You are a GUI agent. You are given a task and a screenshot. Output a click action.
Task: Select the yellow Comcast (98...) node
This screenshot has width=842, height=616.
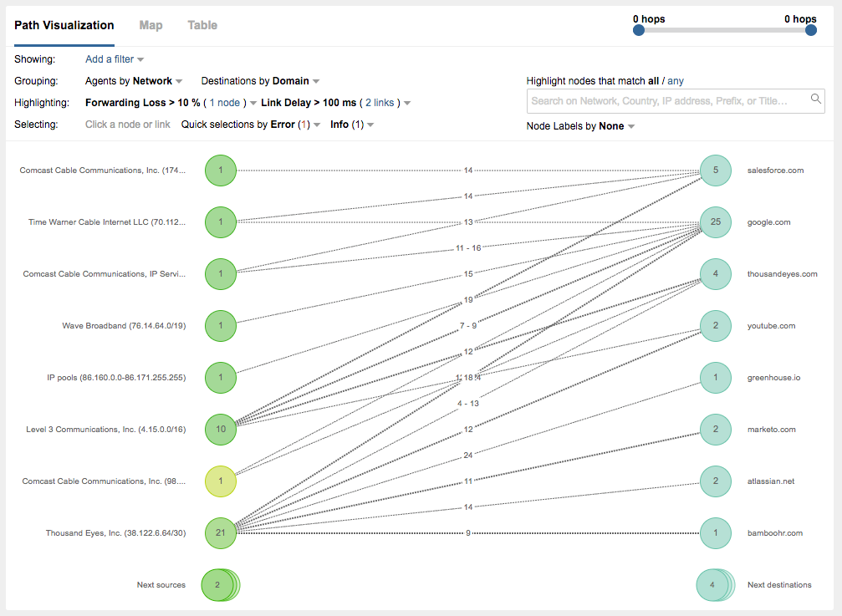click(x=221, y=481)
